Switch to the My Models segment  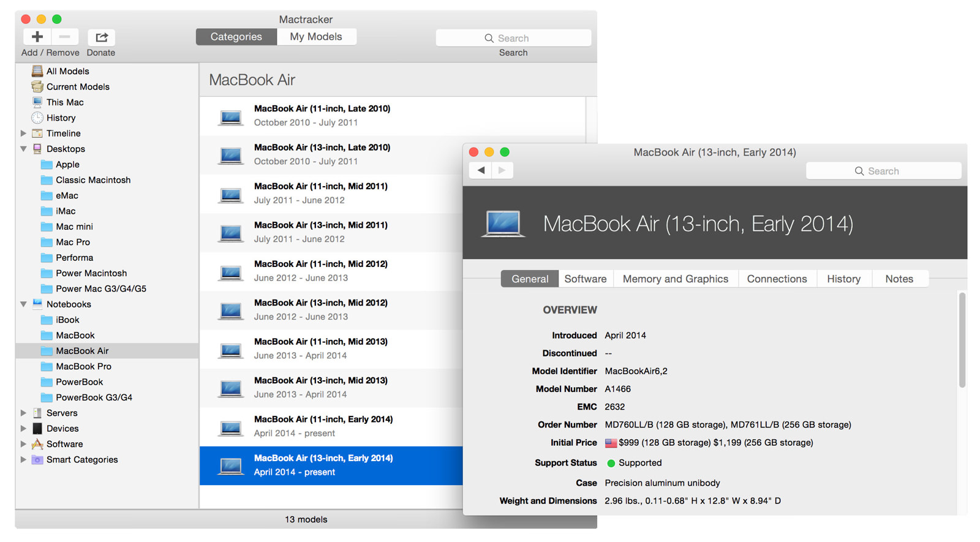(x=316, y=37)
